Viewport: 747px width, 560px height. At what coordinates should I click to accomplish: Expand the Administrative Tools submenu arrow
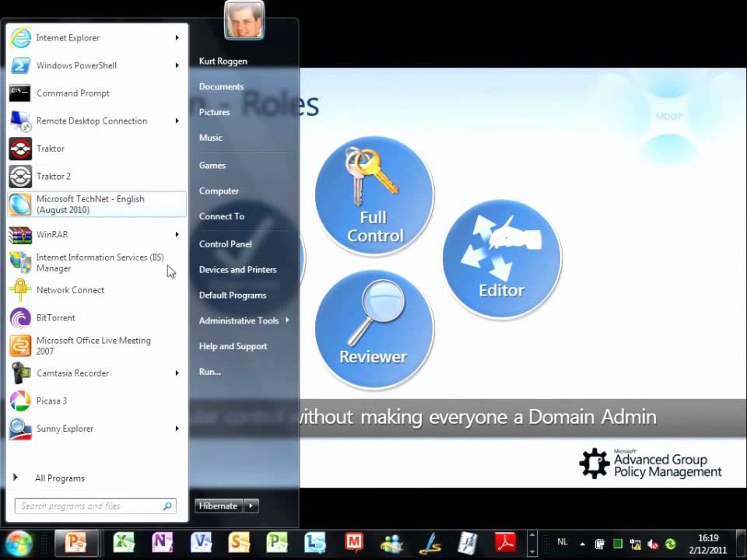coord(287,320)
